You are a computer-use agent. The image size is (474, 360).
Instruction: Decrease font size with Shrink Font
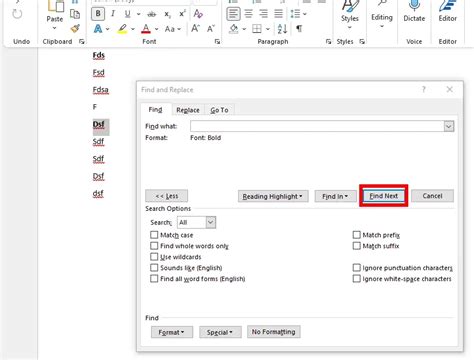211,29
